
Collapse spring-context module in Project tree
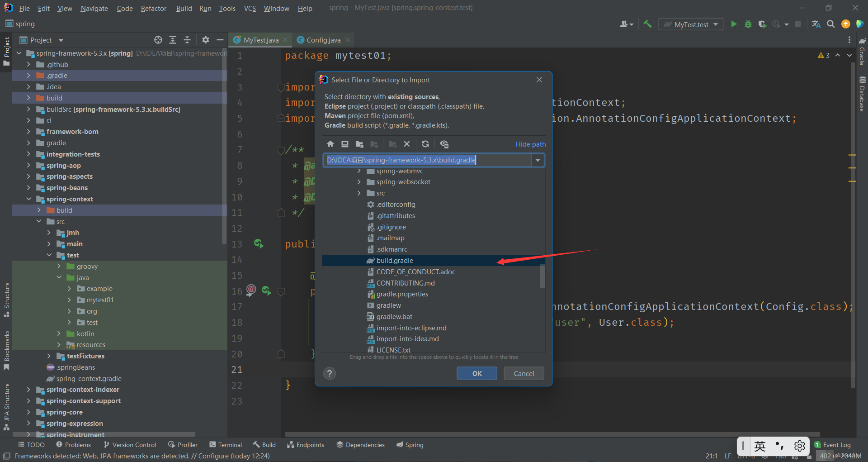(x=29, y=199)
